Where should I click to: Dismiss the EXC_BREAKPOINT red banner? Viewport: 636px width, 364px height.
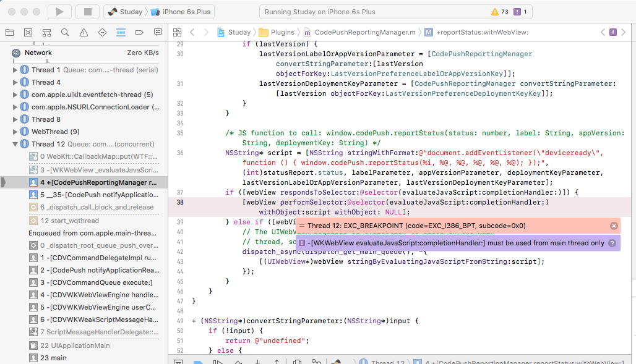pyautogui.click(x=614, y=226)
